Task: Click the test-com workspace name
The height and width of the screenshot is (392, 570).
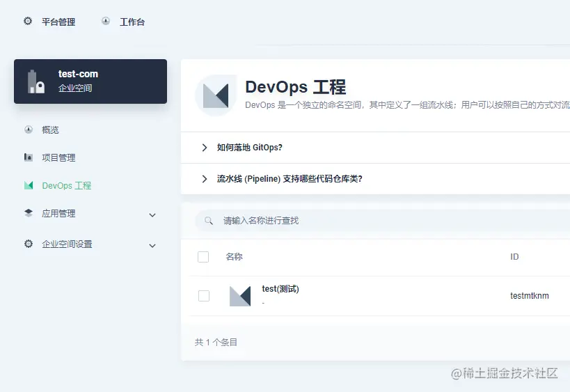Action: (78, 74)
